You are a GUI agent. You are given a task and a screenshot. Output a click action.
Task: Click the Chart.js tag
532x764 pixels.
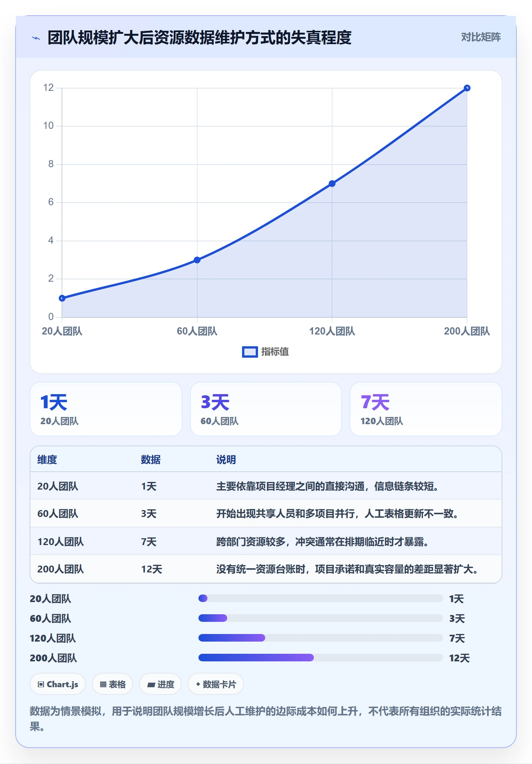coord(58,684)
